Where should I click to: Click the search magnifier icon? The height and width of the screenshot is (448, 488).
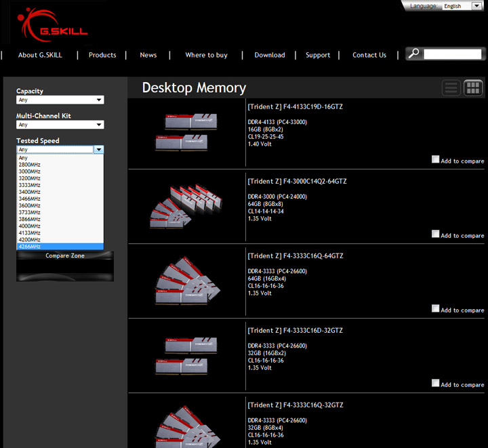[x=413, y=54]
